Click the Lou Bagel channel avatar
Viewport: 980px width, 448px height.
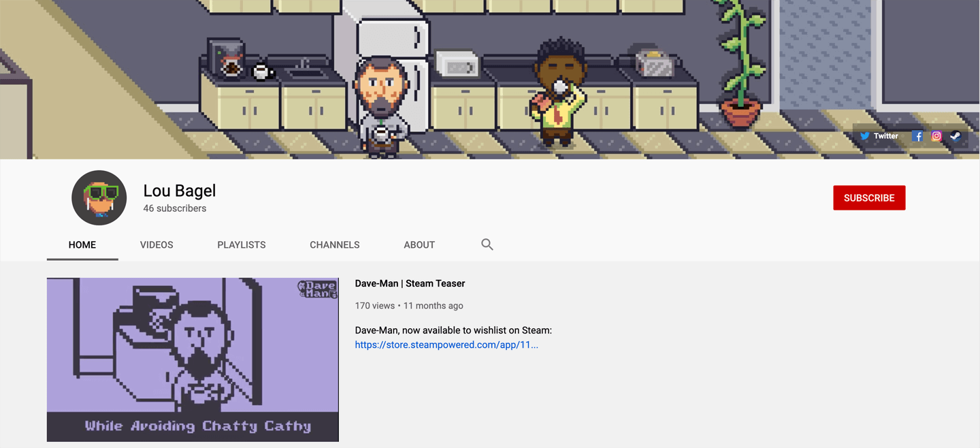click(x=99, y=197)
